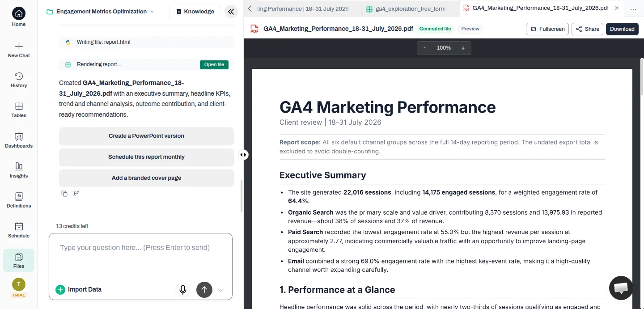
Task: Click the Client review date subtitle
Action: 330,123
